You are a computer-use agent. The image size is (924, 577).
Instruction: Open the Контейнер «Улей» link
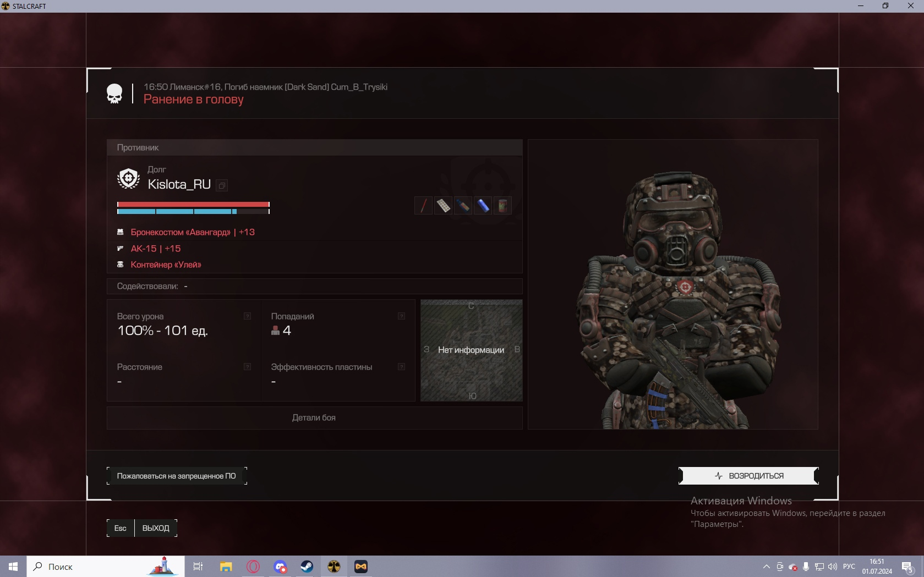point(166,265)
